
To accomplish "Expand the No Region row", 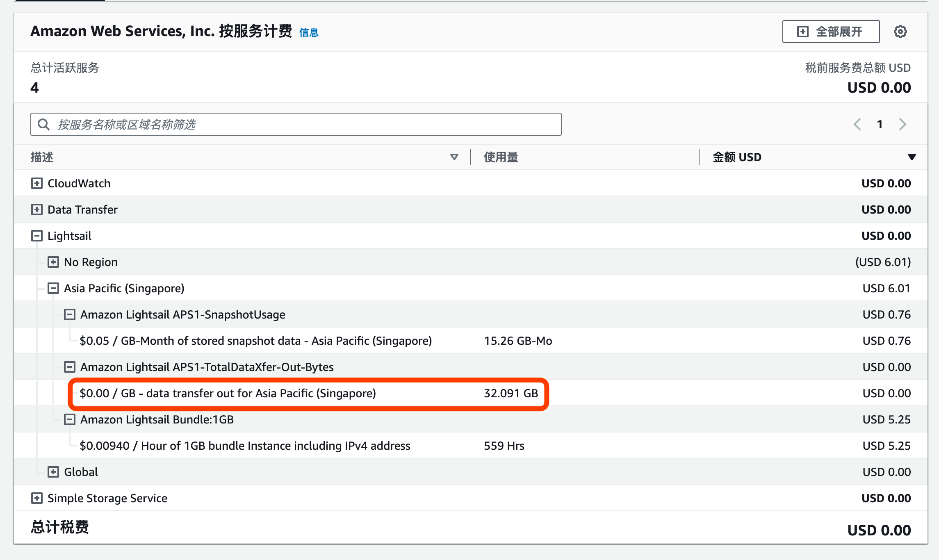I will click(53, 262).
